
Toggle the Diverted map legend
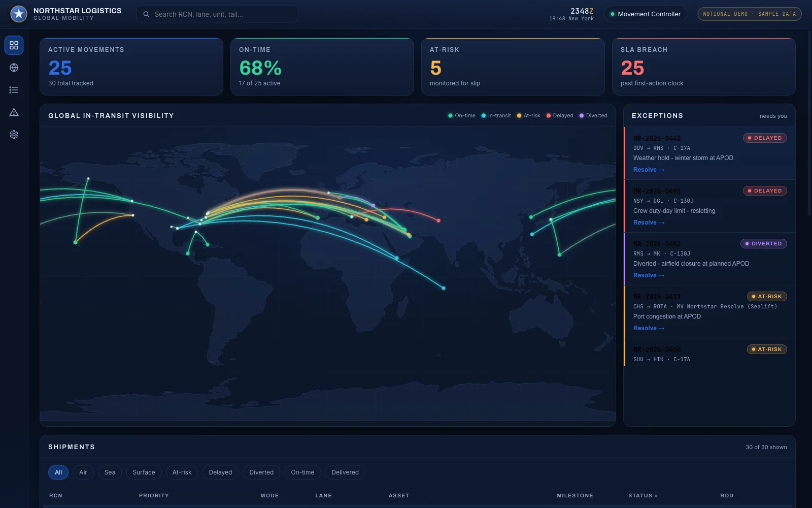click(x=593, y=116)
